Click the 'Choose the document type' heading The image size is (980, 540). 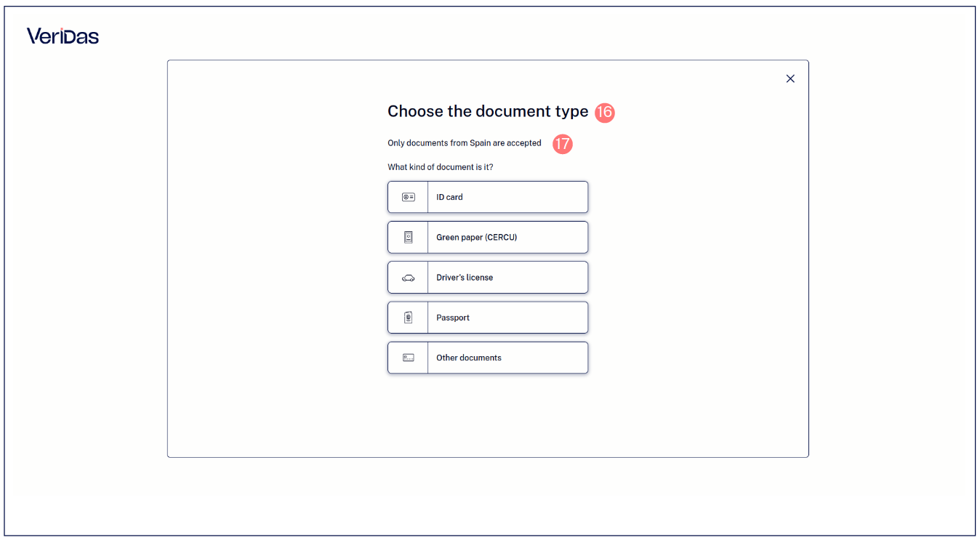pyautogui.click(x=488, y=111)
